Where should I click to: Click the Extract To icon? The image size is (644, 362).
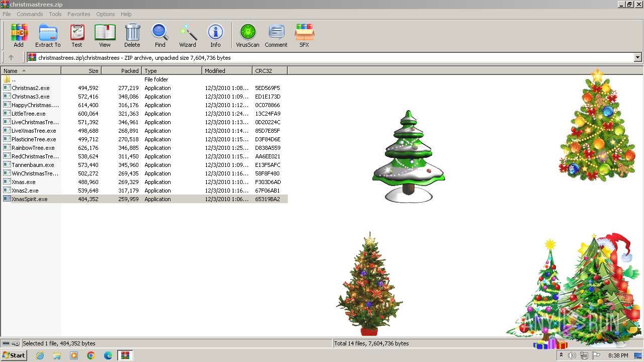48,35
